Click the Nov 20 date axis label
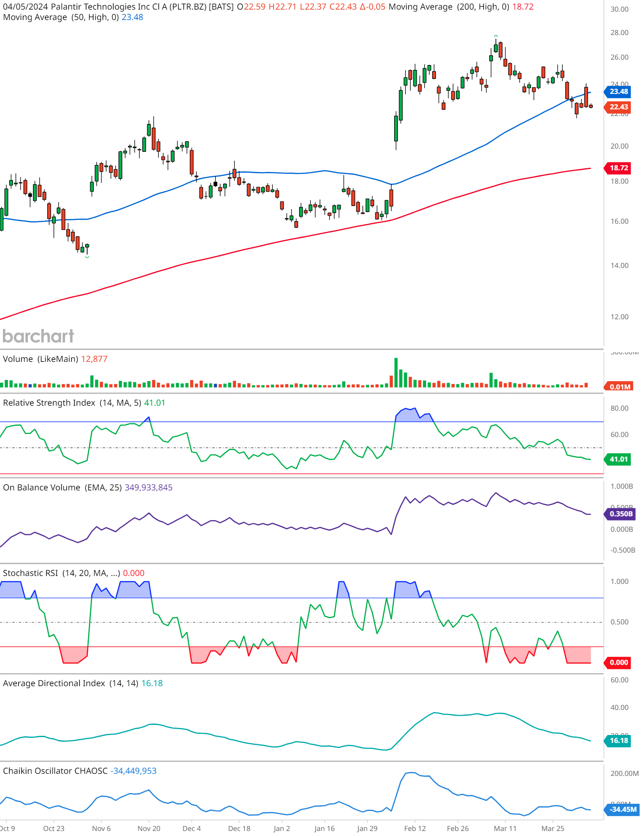The image size is (644, 836). point(149,829)
